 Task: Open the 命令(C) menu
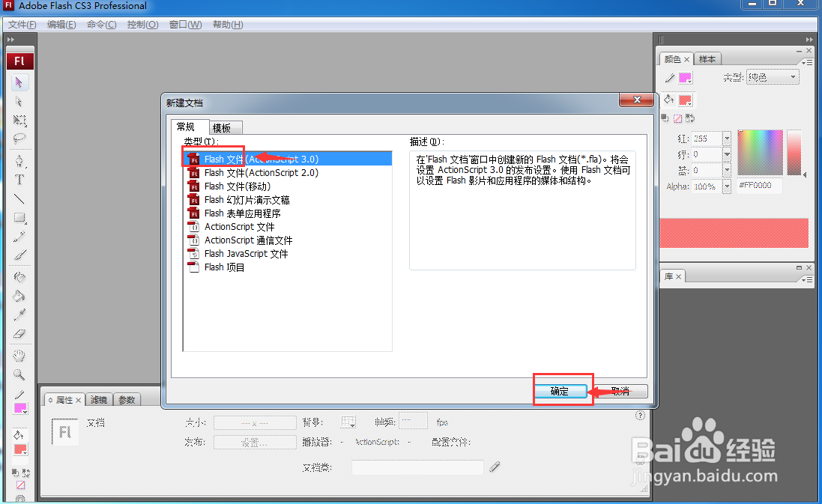[x=102, y=25]
